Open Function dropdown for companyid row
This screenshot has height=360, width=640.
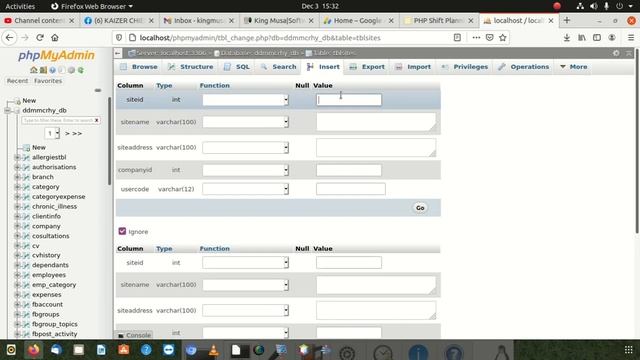(x=245, y=170)
